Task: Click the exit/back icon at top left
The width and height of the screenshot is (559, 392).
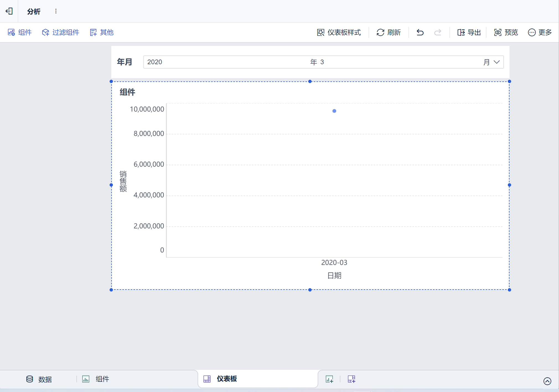Action: (x=9, y=11)
